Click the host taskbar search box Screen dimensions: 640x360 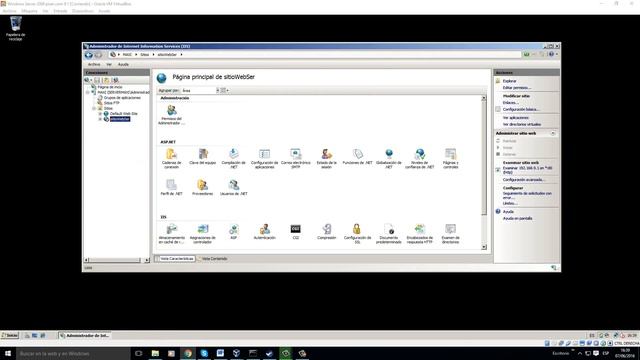coord(73,353)
